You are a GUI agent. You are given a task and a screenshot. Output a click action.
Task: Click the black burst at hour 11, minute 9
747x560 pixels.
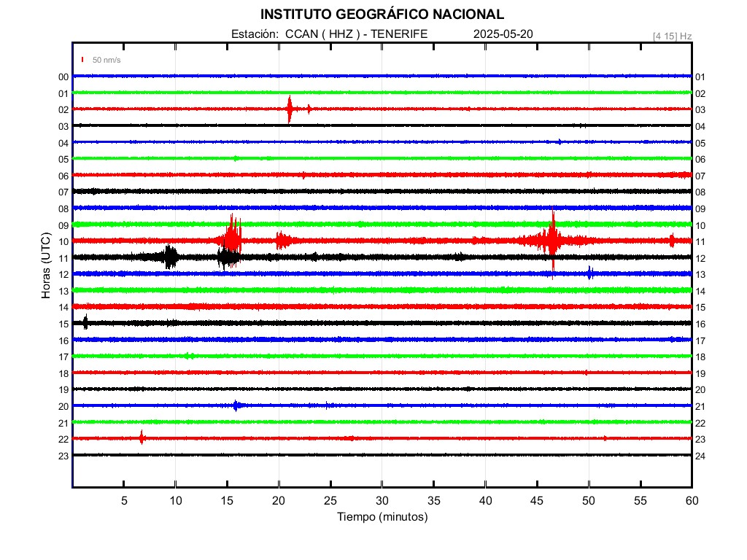click(x=169, y=257)
